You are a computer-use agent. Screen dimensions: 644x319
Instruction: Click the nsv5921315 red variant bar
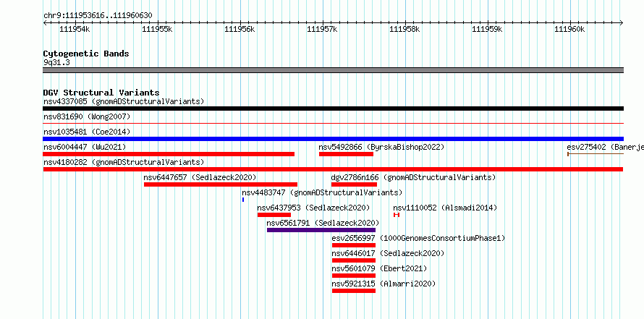point(354,291)
